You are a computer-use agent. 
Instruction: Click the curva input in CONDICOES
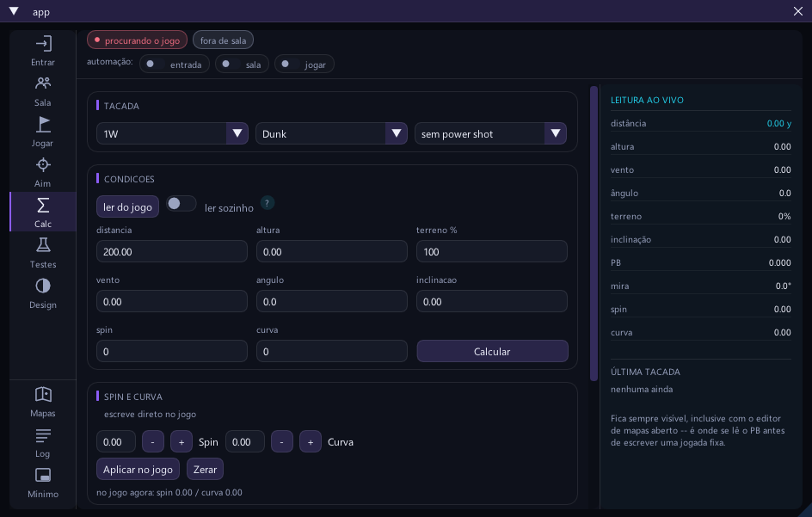(331, 351)
